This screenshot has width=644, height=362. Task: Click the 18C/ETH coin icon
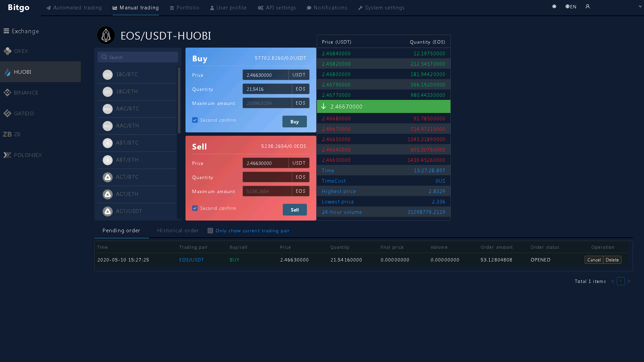[x=107, y=92]
